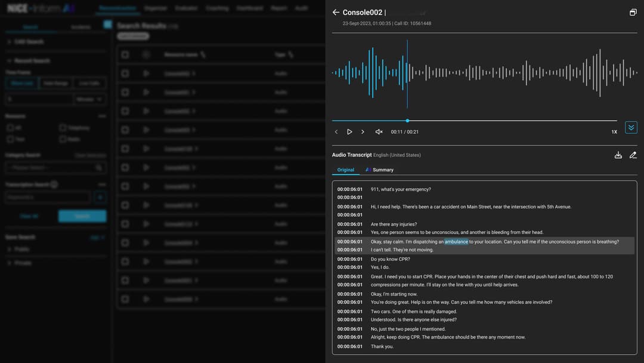Change the 1X playback speed
Image resolution: width=644 pixels, height=363 pixels.
[x=614, y=132]
